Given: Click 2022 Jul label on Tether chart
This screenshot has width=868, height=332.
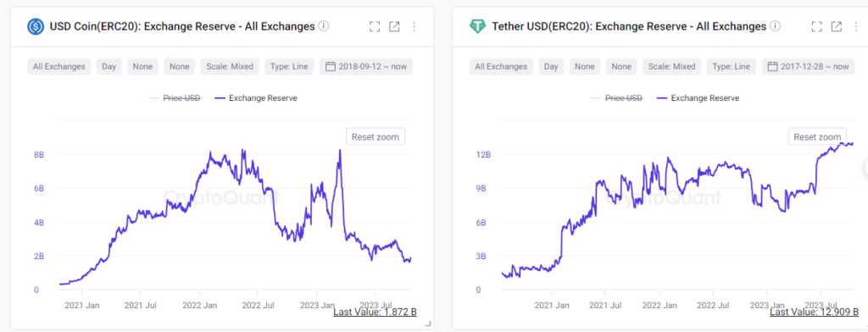Looking at the screenshot, I should (714, 306).
